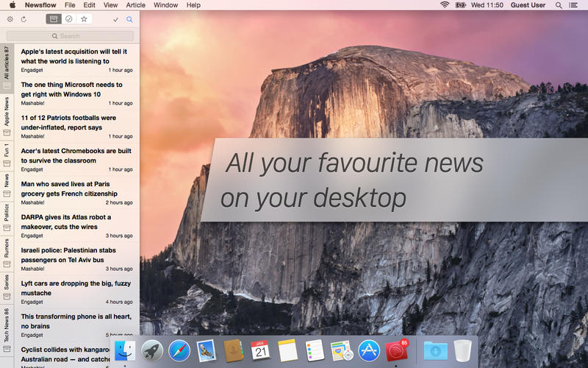
Task: Open Acer's latest Chromebooks article
Action: pyautogui.click(x=77, y=159)
